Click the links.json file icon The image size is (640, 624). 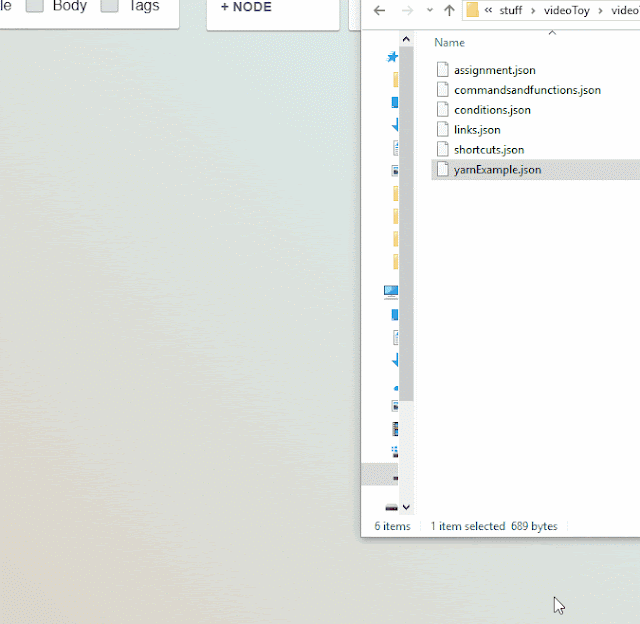pos(442,130)
